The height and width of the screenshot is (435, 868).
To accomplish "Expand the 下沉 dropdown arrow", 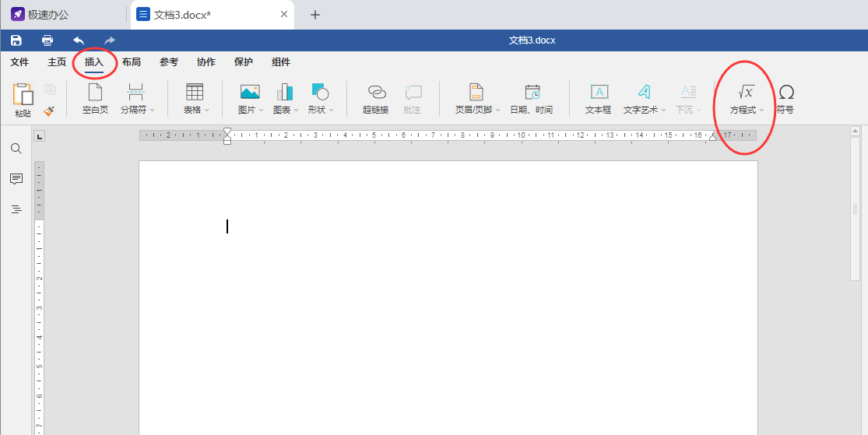I will [x=698, y=111].
